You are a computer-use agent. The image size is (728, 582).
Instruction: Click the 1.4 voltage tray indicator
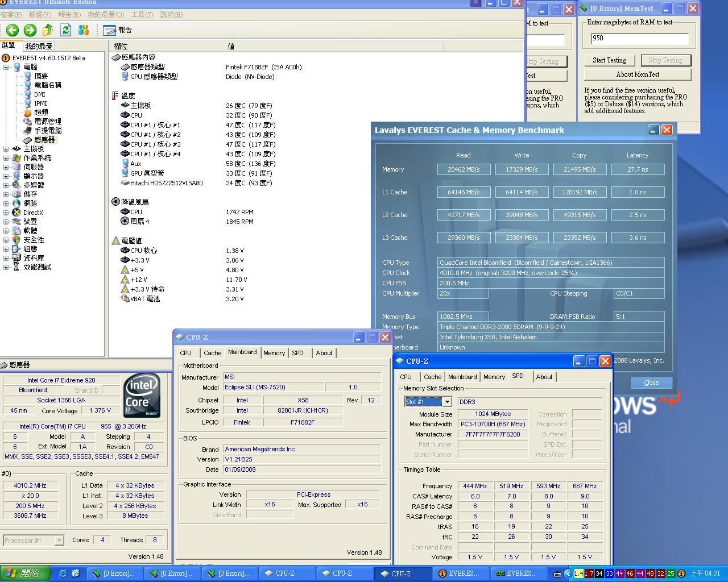[579, 573]
